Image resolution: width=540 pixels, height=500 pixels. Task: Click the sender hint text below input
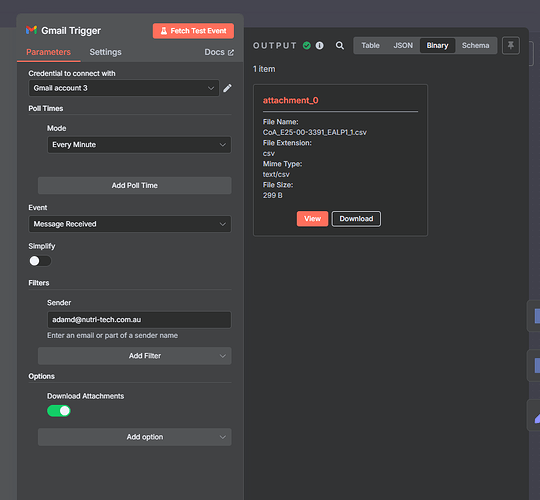click(113, 335)
